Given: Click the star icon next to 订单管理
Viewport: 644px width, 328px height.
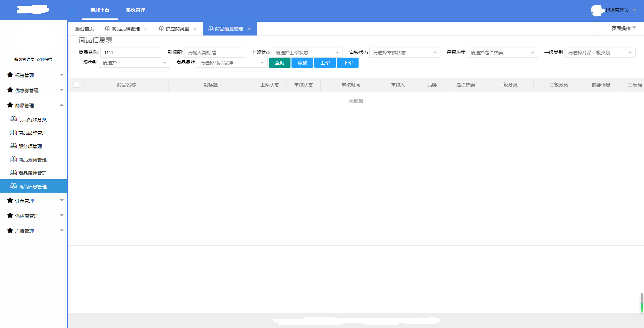Looking at the screenshot, I should click(x=10, y=201).
